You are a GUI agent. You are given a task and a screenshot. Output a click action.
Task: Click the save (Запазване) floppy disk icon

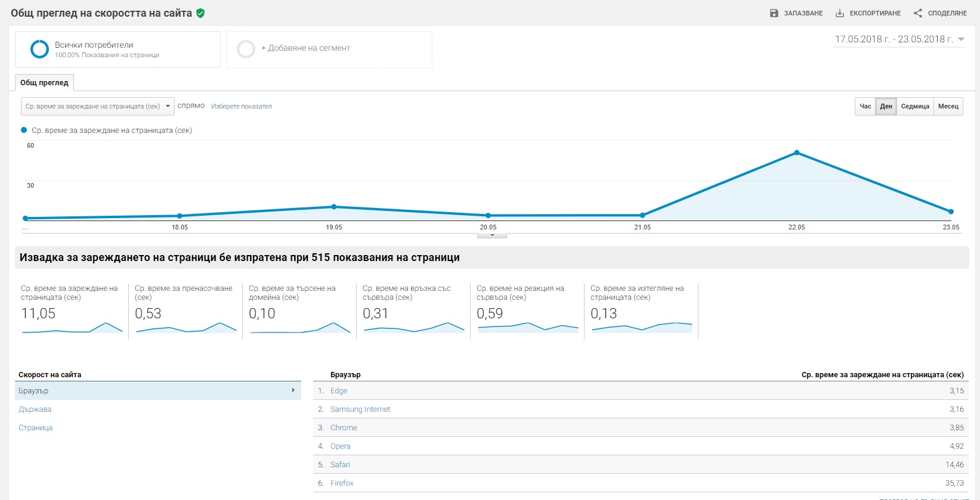point(774,13)
